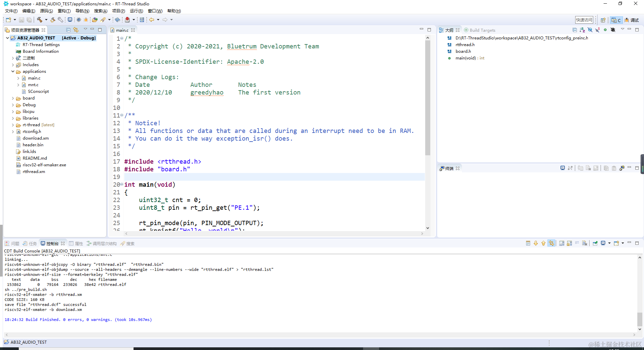The height and width of the screenshot is (350, 644).
Task: Collapse the applications folder
Action: [x=13, y=71]
